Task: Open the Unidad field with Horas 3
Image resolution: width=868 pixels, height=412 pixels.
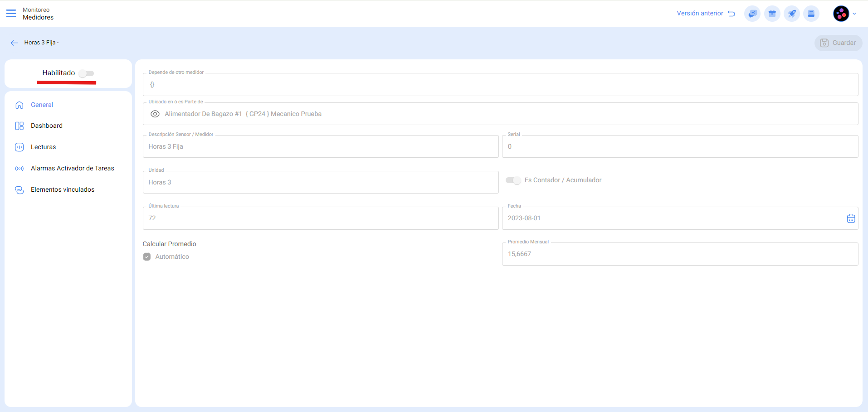Action: click(x=320, y=182)
